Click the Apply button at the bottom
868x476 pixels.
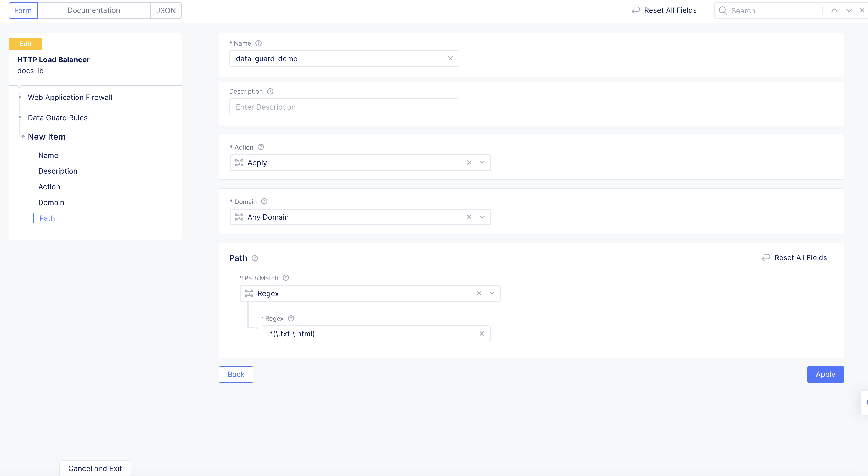pyautogui.click(x=825, y=374)
